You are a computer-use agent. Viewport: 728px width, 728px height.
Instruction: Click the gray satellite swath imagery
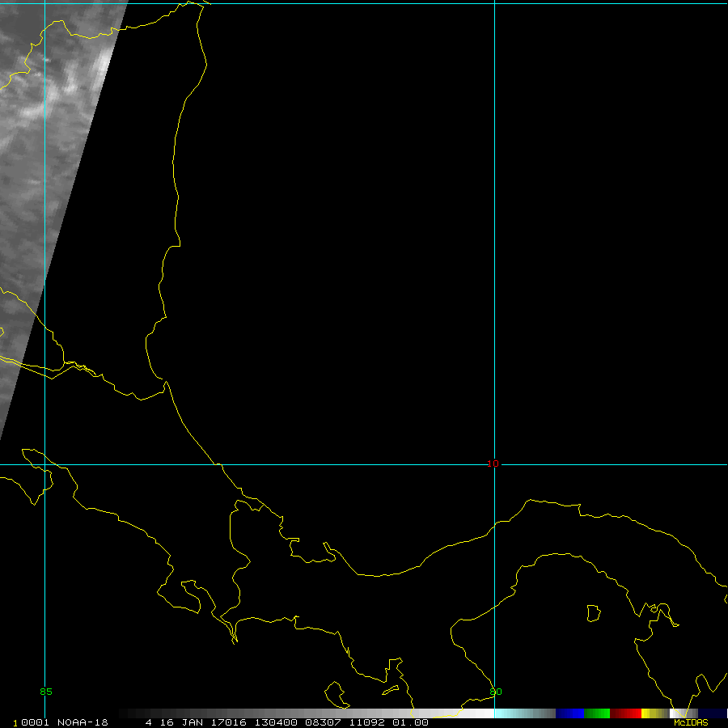(x=49, y=162)
